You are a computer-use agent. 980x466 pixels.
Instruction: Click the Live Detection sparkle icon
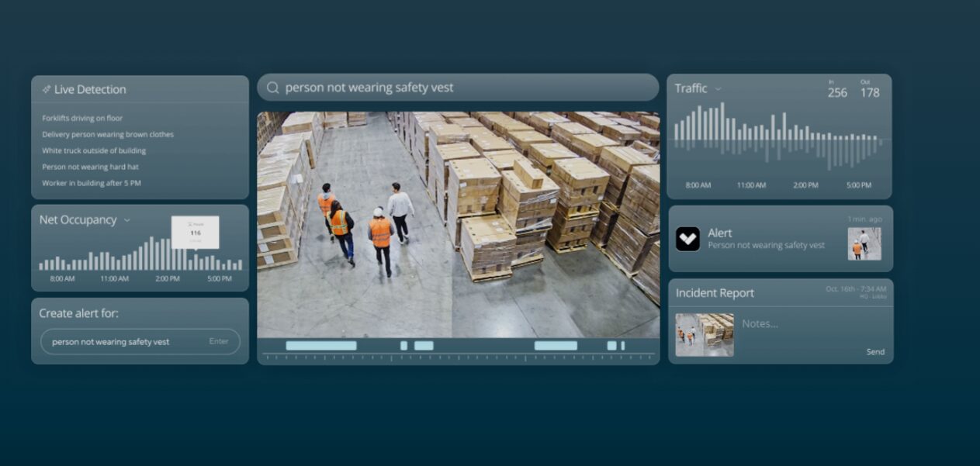click(x=47, y=89)
